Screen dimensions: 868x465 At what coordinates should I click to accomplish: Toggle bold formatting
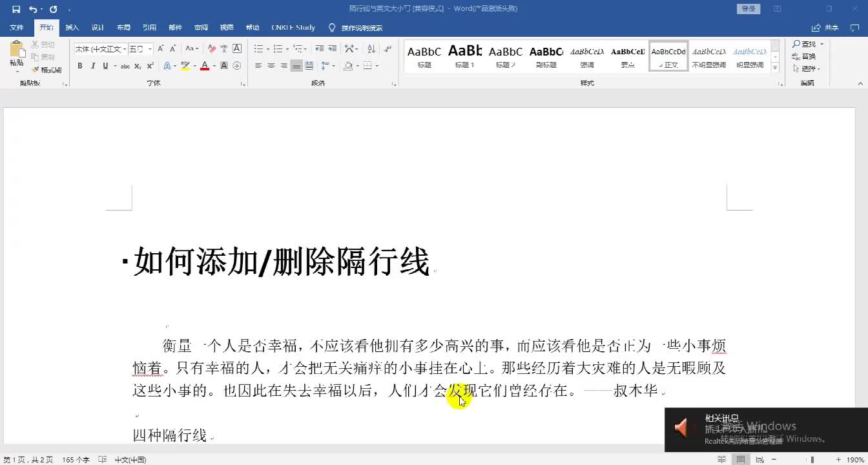point(80,66)
